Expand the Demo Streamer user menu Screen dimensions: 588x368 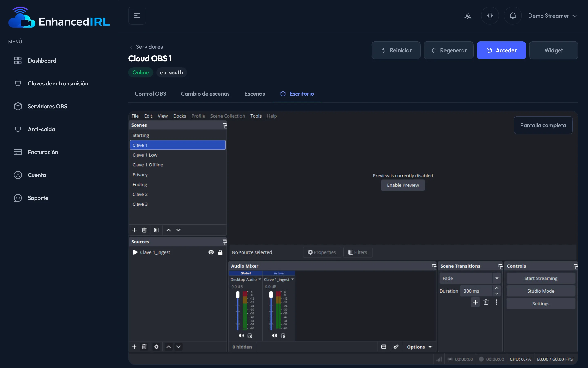point(552,16)
